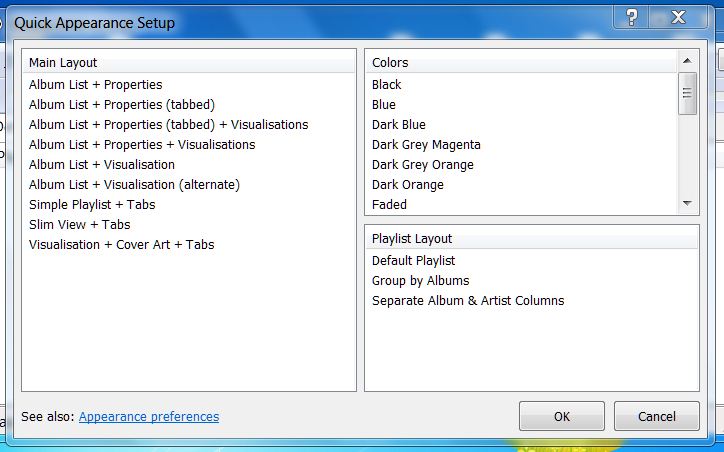The height and width of the screenshot is (452, 724).
Task: Select Separate Album & Artist Columns
Action: (x=468, y=301)
